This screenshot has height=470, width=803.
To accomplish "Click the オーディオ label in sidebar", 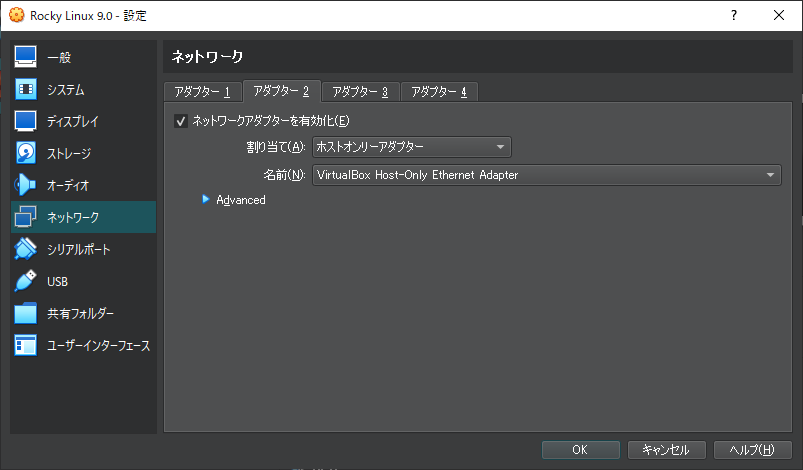I will click(68, 185).
